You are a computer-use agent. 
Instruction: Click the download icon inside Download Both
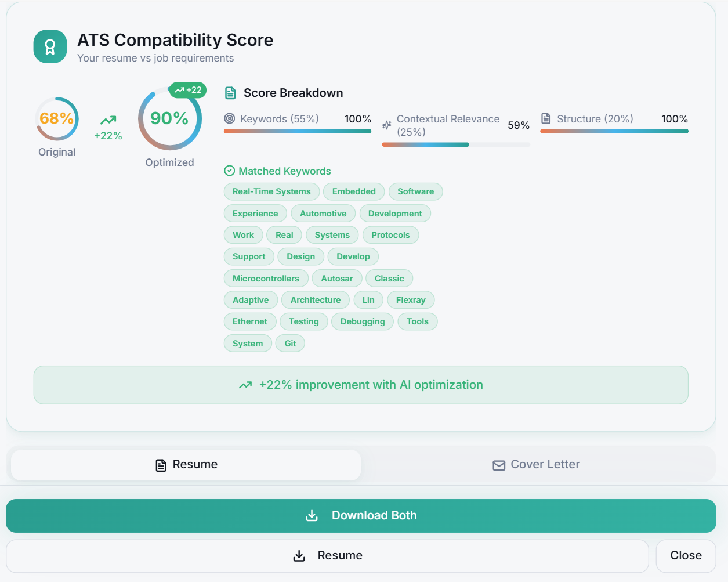click(x=312, y=515)
